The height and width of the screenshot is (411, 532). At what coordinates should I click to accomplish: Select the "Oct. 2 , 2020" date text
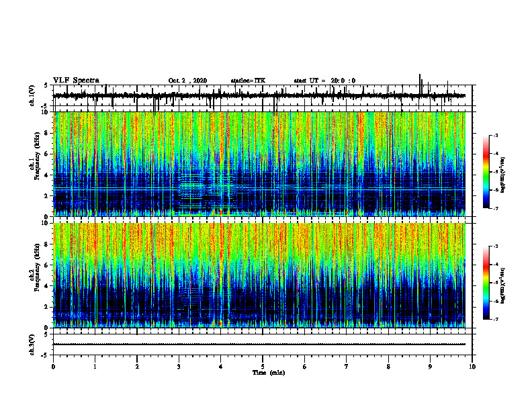187,81
